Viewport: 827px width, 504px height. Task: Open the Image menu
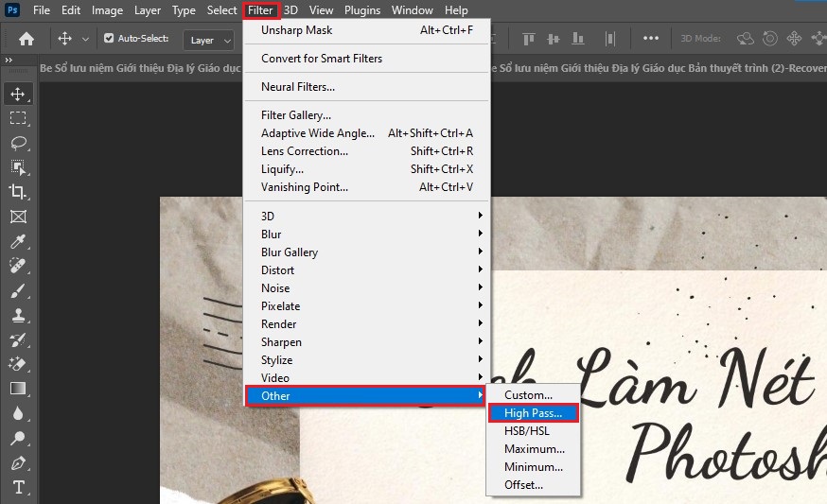coord(107,10)
